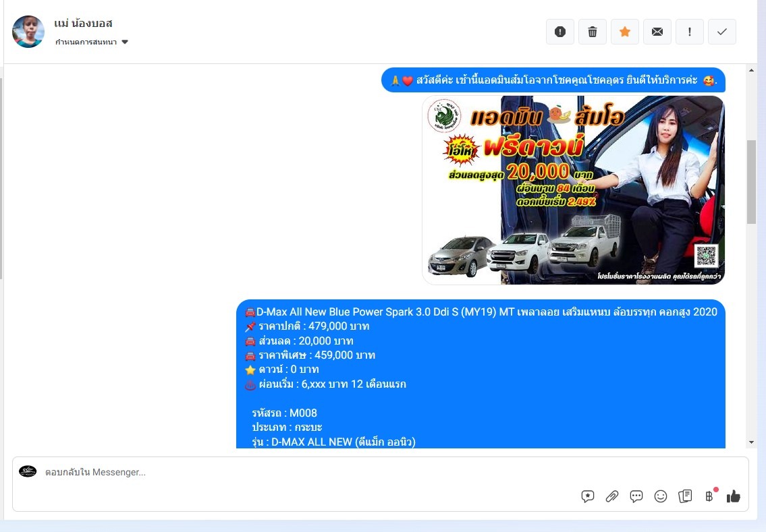The width and height of the screenshot is (766, 532).
Task: Click the text ดาวน์ : 0 บาท
Action: tap(288, 370)
